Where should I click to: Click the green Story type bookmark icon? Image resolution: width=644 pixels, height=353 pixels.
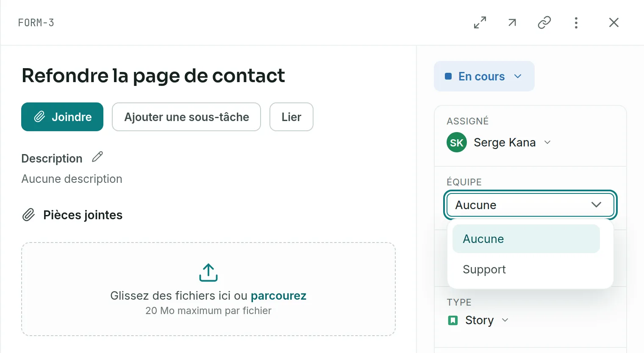(x=453, y=320)
